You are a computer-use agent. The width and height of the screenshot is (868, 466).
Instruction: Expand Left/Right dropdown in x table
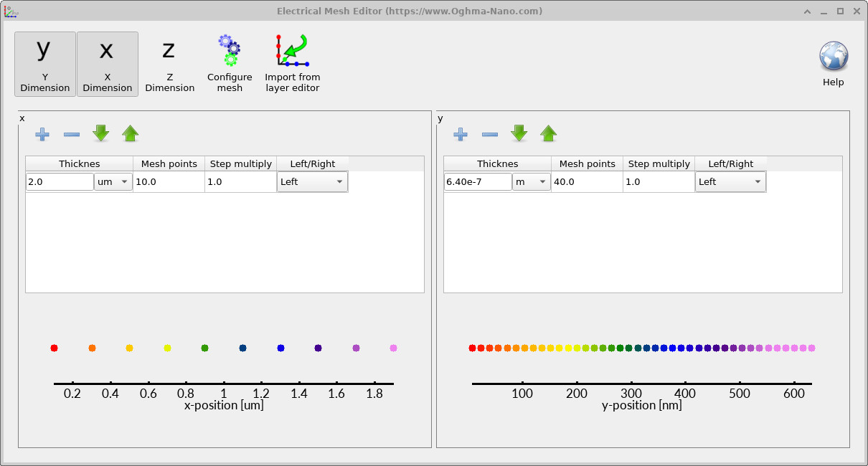pos(312,182)
